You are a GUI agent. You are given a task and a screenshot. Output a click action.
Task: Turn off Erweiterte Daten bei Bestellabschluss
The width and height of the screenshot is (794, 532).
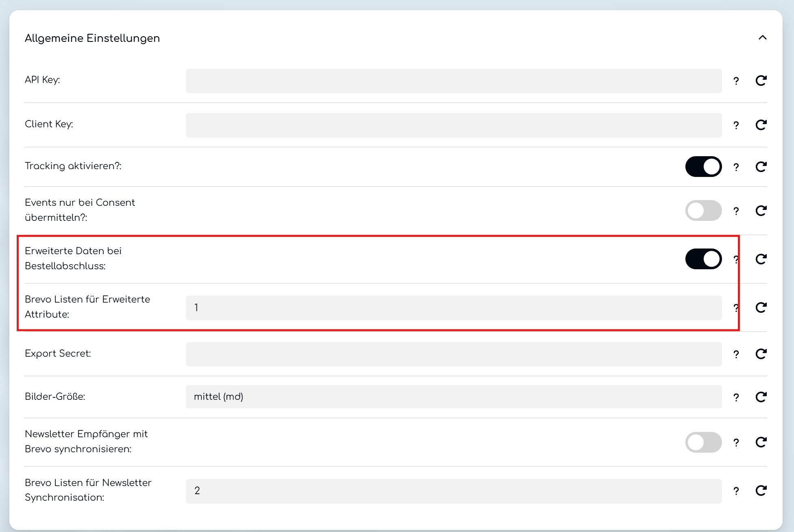[x=703, y=259]
